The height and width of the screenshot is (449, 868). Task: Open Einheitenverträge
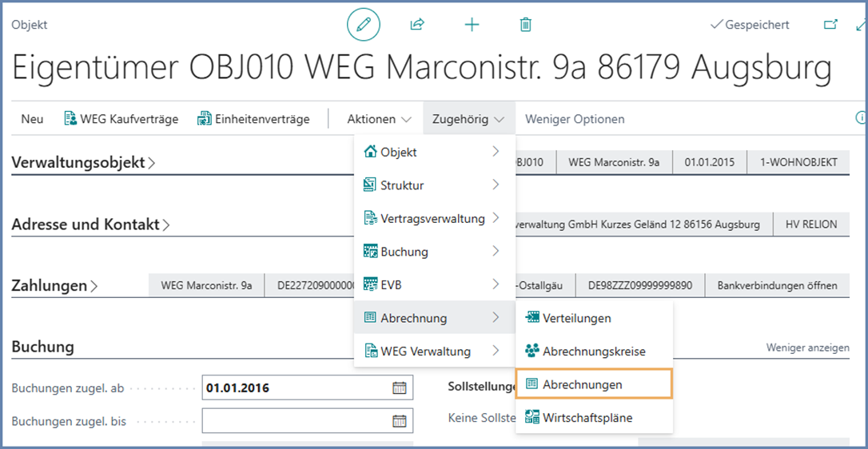253,119
